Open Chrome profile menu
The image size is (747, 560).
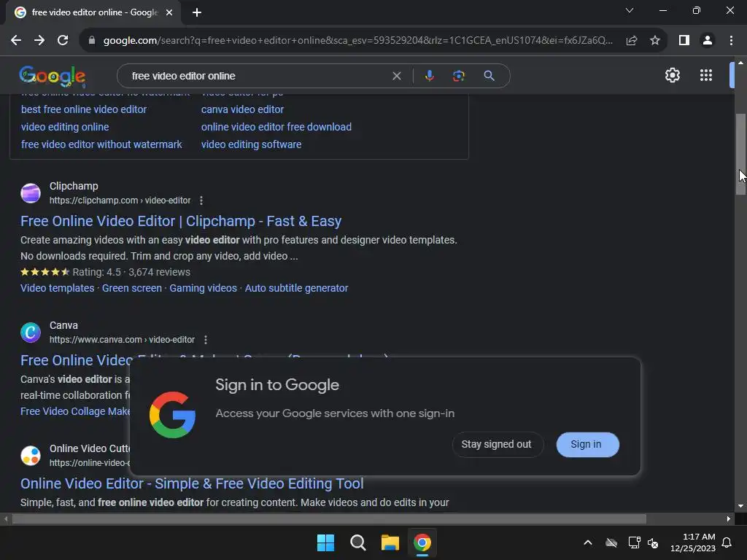pyautogui.click(x=708, y=41)
